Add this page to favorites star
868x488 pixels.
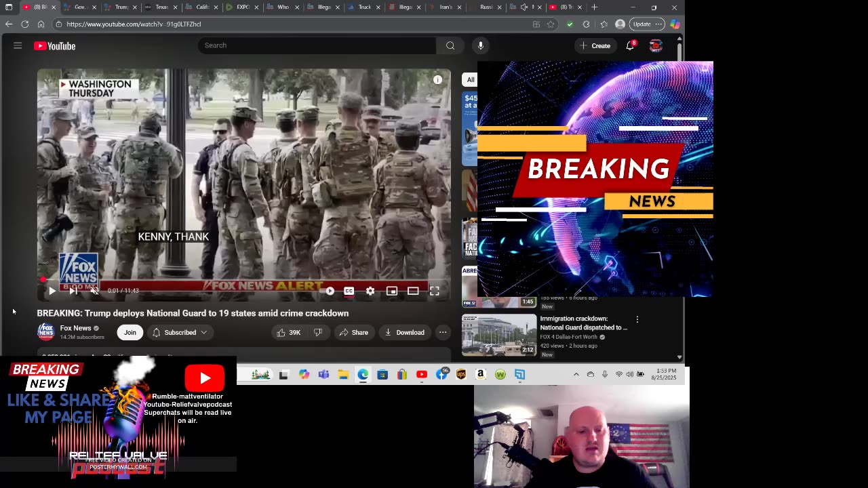click(551, 24)
